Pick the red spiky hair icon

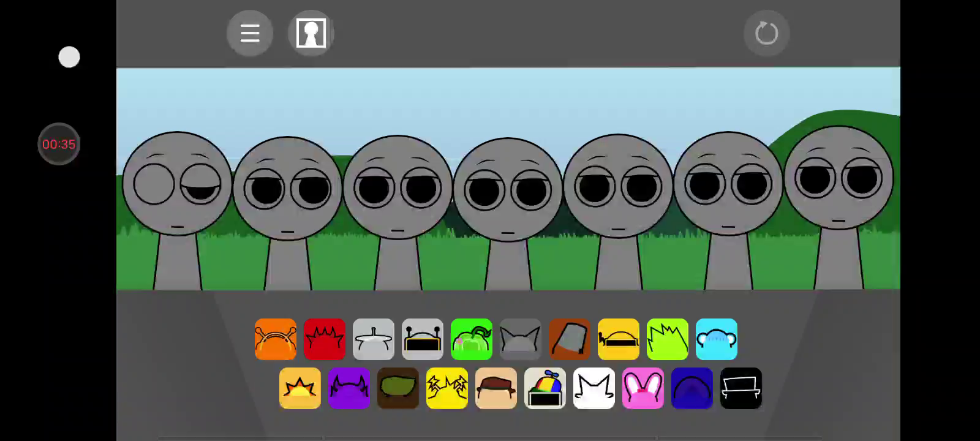tap(325, 339)
